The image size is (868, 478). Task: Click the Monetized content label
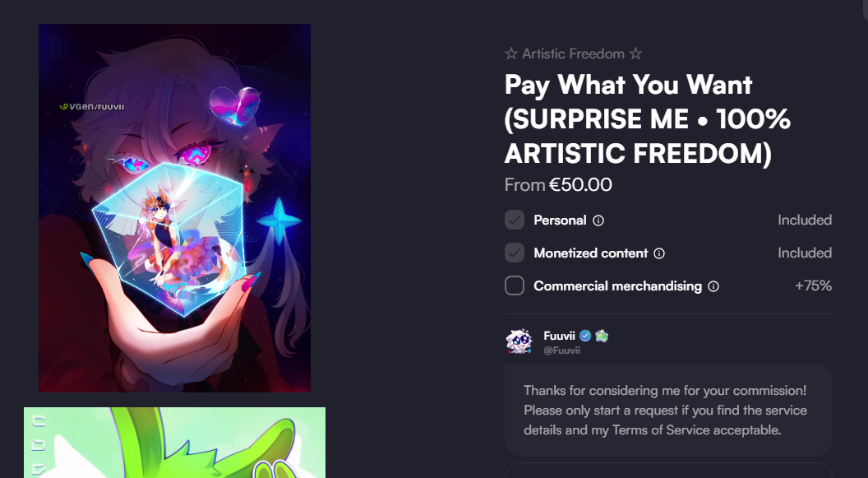(x=590, y=253)
